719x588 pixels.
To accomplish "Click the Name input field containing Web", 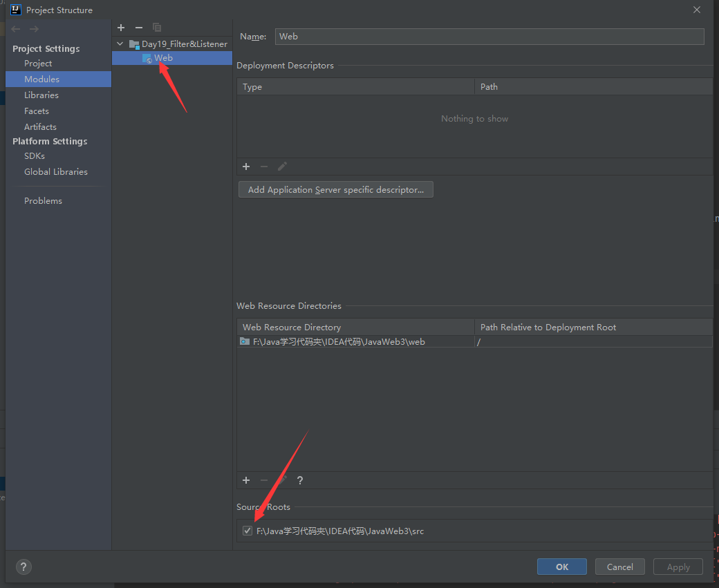I will pos(489,37).
